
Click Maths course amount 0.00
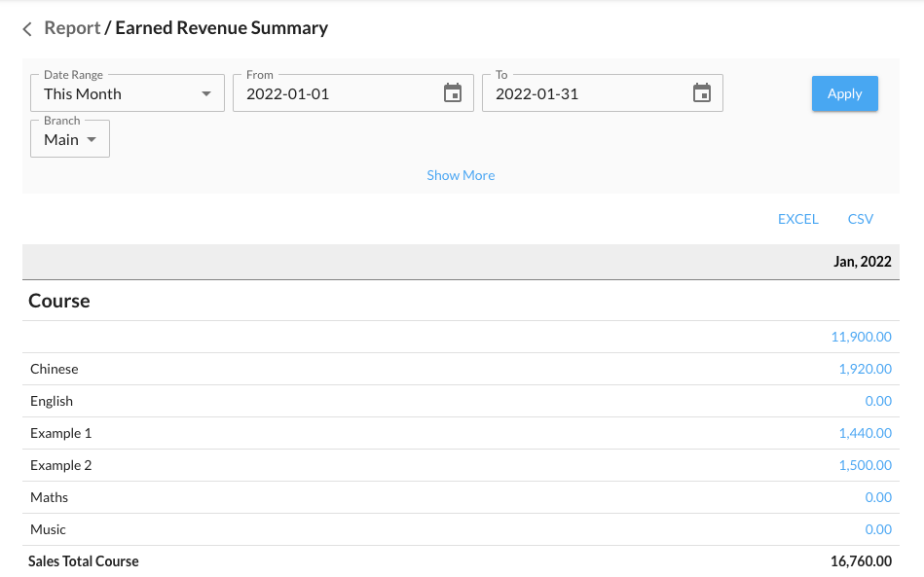(878, 497)
